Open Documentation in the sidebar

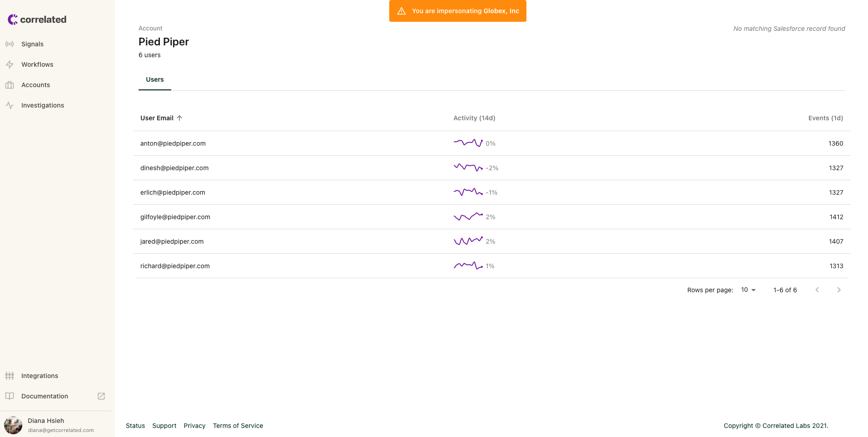click(45, 396)
